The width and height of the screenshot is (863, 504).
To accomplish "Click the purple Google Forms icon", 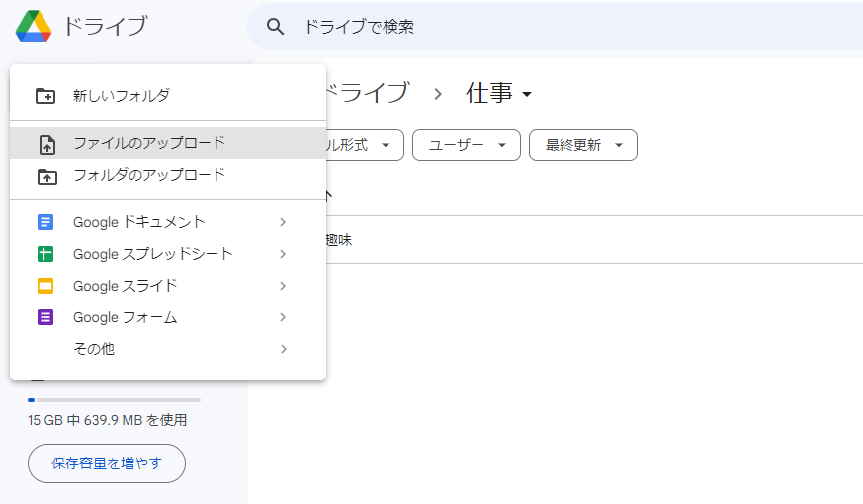I will pos(45,317).
